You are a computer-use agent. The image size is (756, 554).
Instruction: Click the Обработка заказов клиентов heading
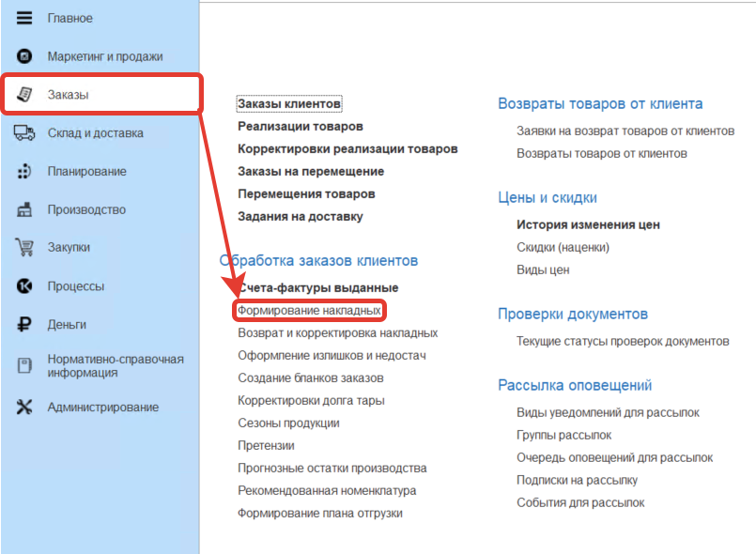coord(318,261)
